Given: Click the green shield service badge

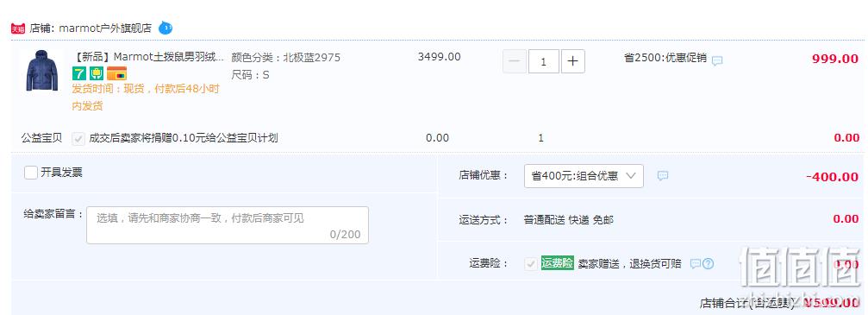Looking at the screenshot, I should 97,73.
